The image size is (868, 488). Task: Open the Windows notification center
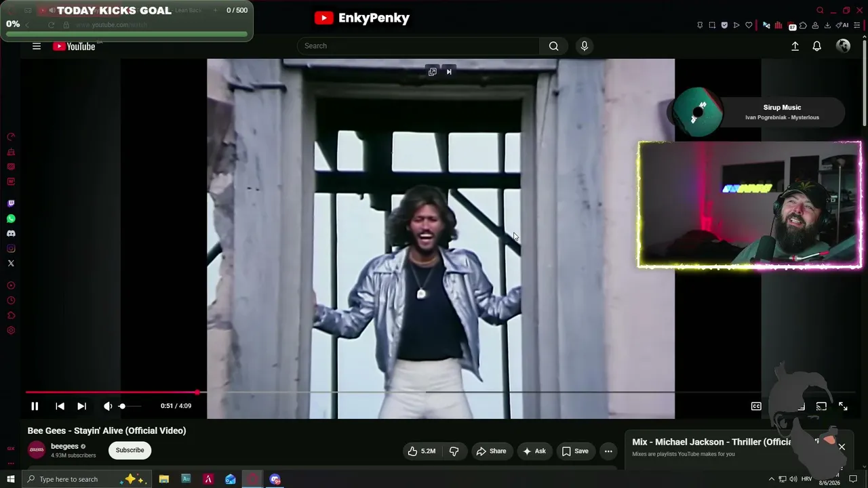[853, 479]
